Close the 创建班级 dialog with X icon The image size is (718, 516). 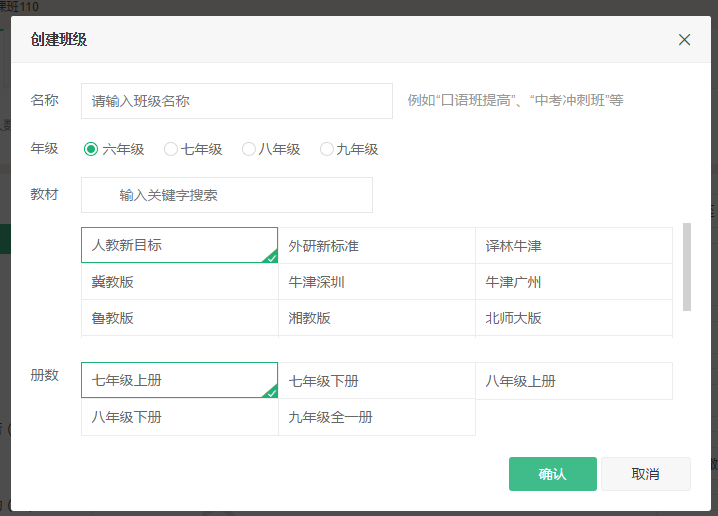684,40
